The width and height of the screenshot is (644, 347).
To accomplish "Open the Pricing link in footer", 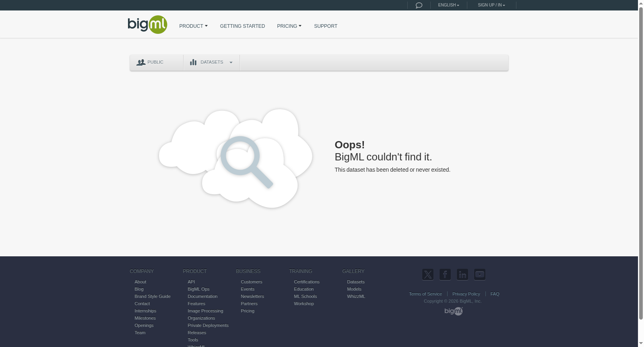I will pyautogui.click(x=248, y=311).
